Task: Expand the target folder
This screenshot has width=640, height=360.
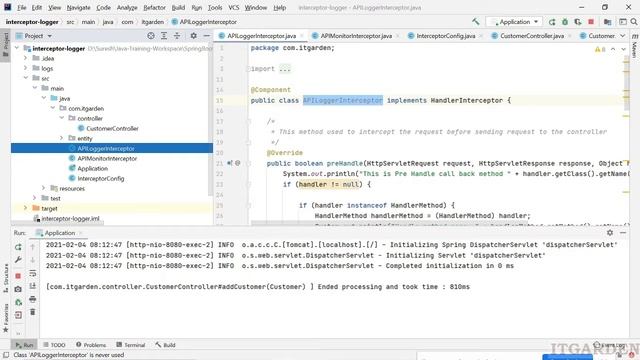Action: (26, 208)
